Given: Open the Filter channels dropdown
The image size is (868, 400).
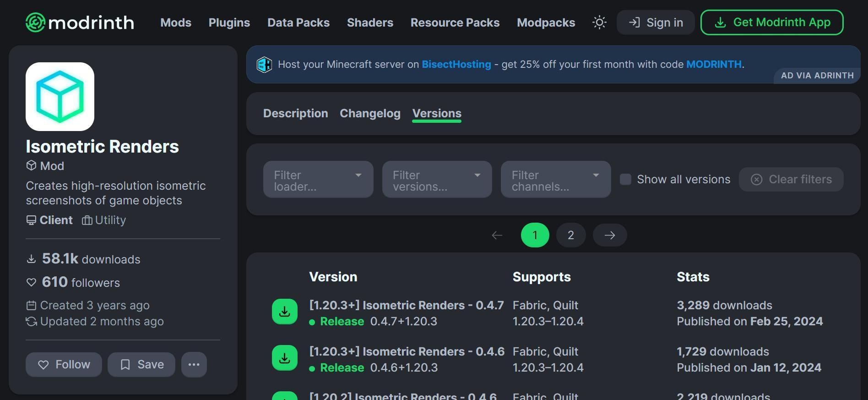Looking at the screenshot, I should point(555,180).
